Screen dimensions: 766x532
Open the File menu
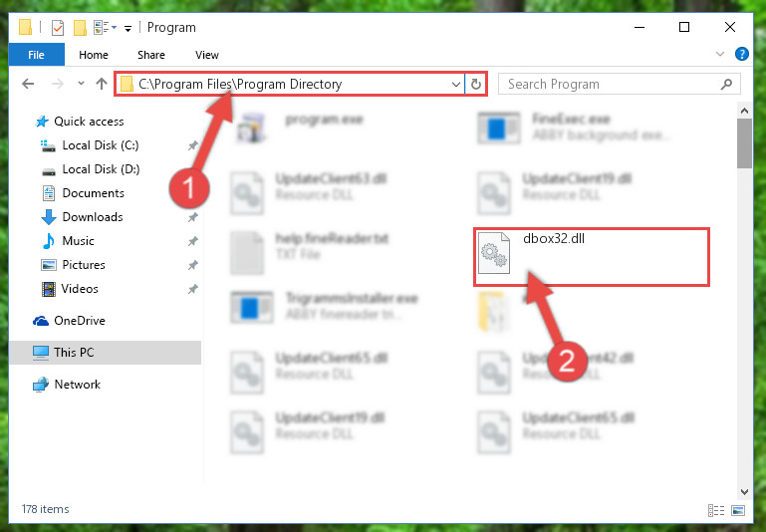point(36,55)
